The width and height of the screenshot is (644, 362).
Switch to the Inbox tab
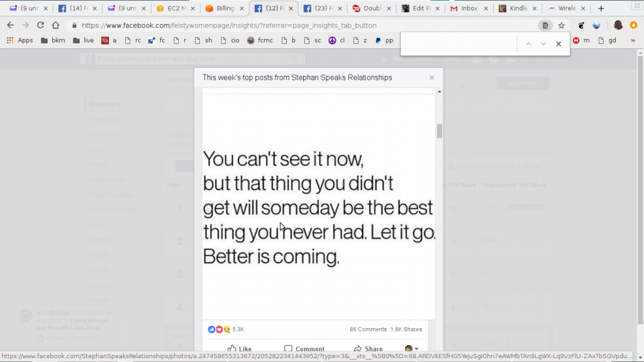pos(464,8)
